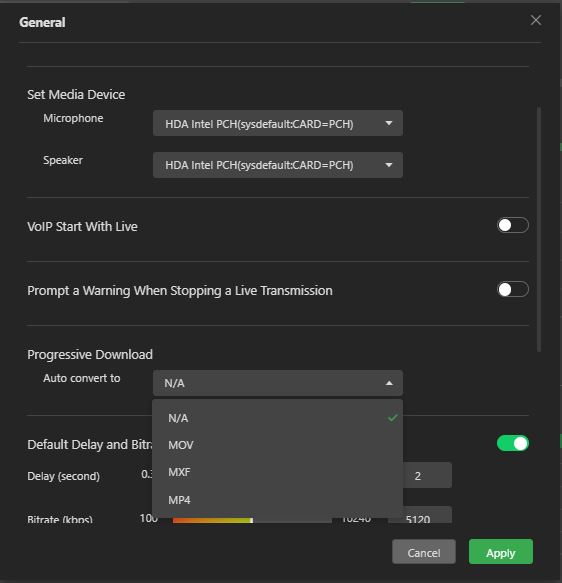Close the General settings dialog
Screen dimensions: 562x583
(x=536, y=20)
